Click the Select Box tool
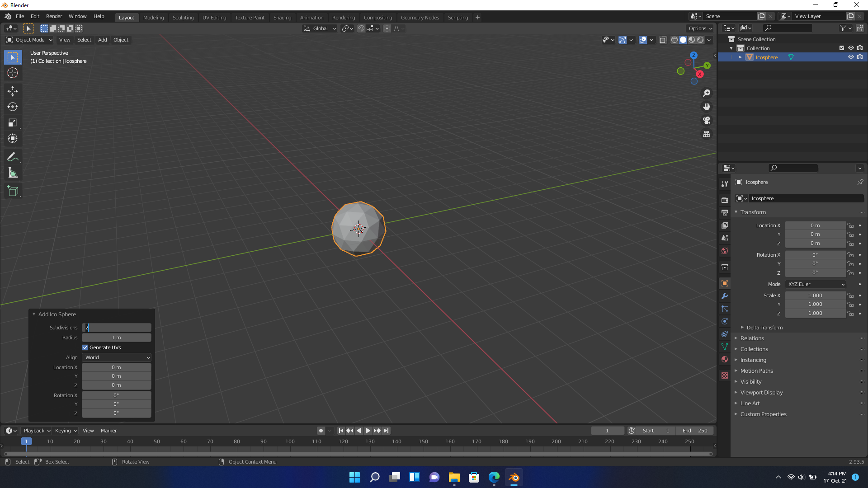 pyautogui.click(x=13, y=57)
